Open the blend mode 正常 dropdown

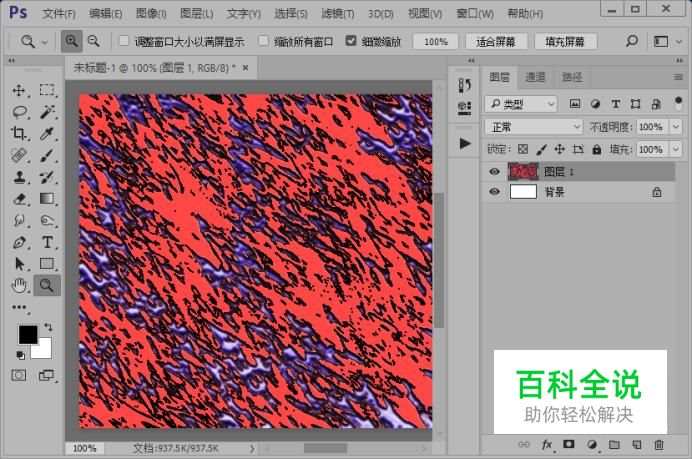pyautogui.click(x=534, y=127)
